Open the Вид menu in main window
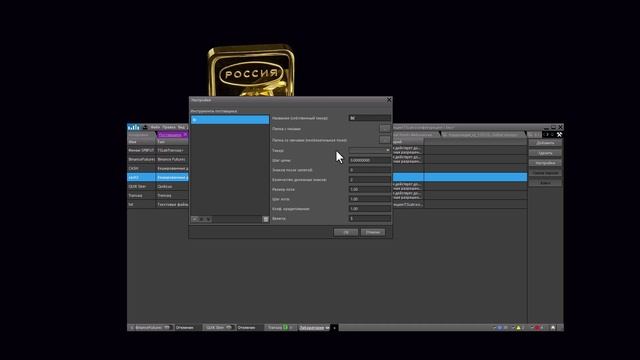The height and width of the screenshot is (360, 640). point(181,127)
